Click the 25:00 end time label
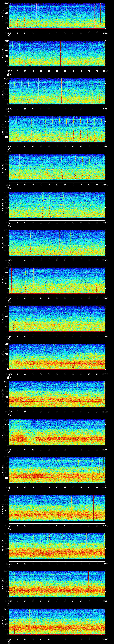The height and width of the screenshot is (644, 114). 105,336
